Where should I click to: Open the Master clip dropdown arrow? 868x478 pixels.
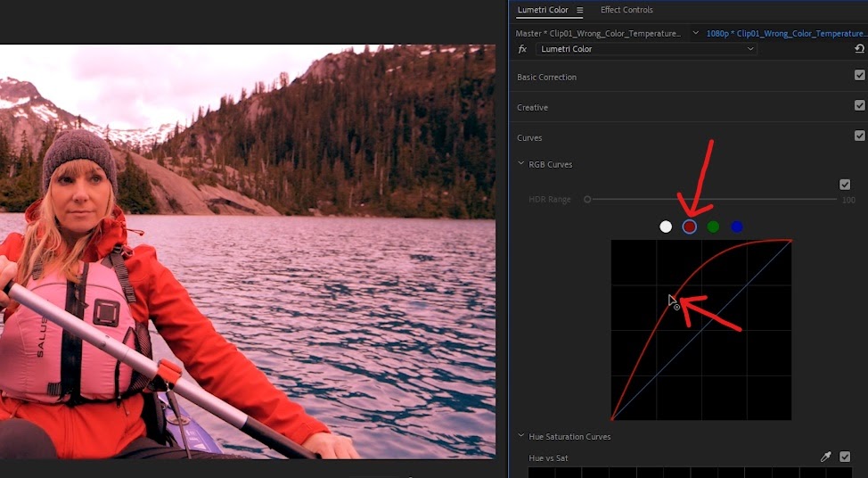pos(695,33)
